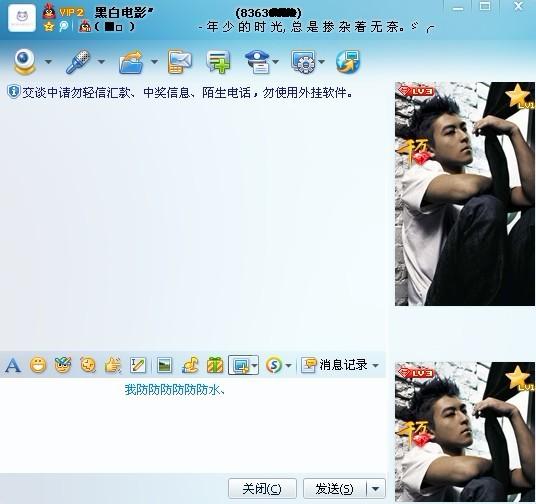536x504 pixels.
Task: Expand the voice call options arrow
Action: 101,62
